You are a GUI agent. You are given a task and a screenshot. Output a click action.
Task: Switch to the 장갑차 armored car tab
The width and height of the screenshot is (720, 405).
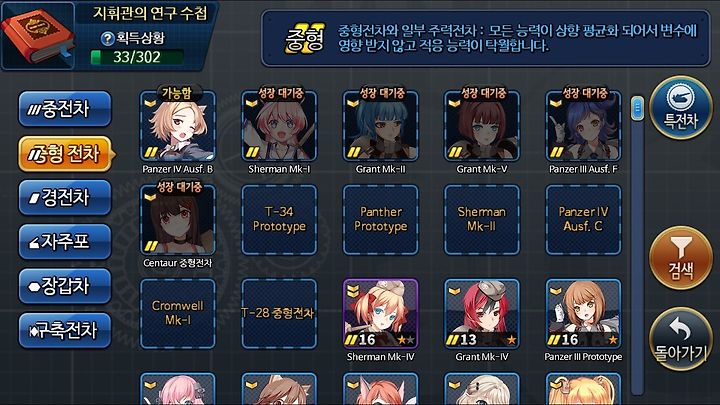pos(65,286)
